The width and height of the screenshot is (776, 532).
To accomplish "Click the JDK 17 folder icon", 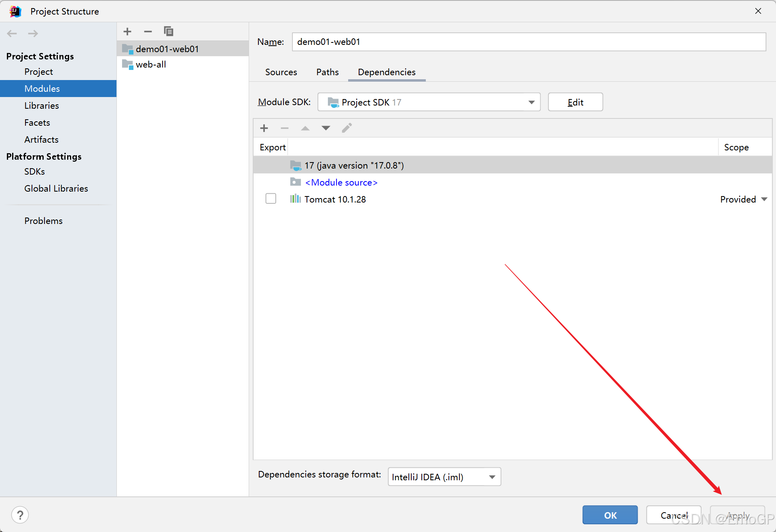I will [x=296, y=165].
